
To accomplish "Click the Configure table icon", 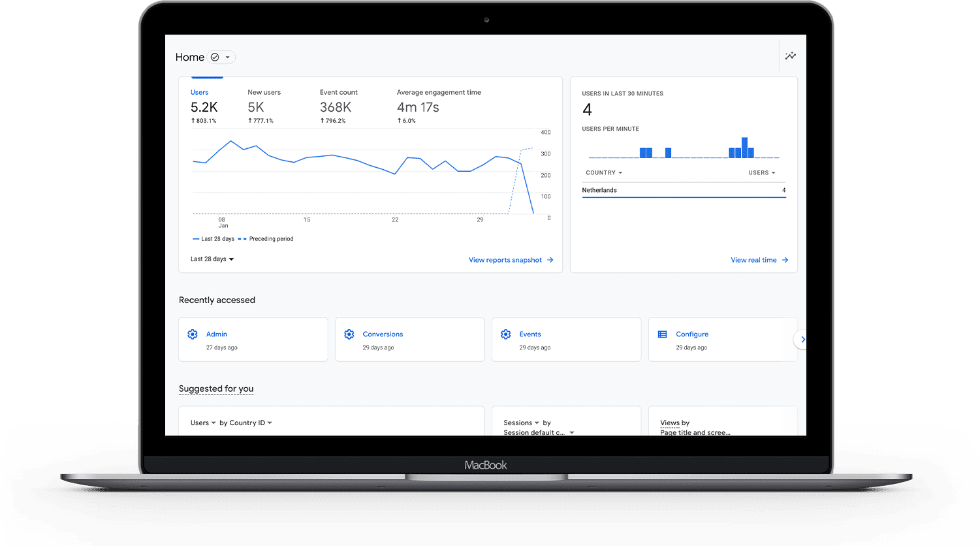I will pos(662,334).
